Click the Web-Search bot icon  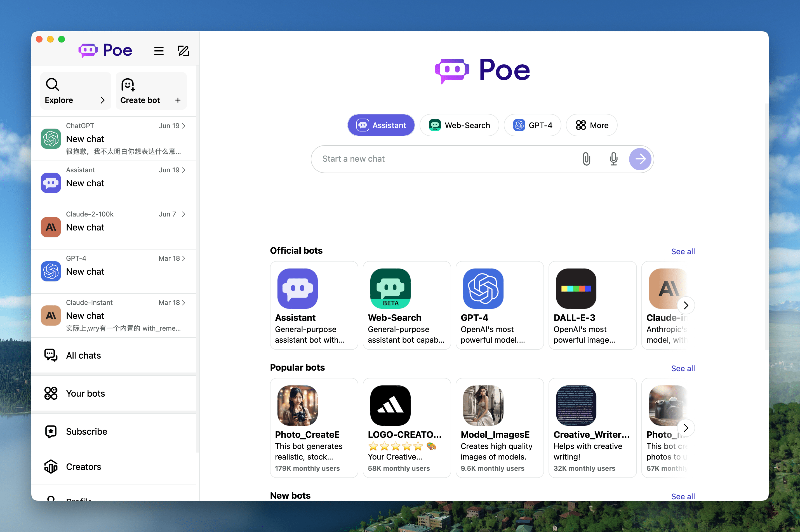point(390,289)
